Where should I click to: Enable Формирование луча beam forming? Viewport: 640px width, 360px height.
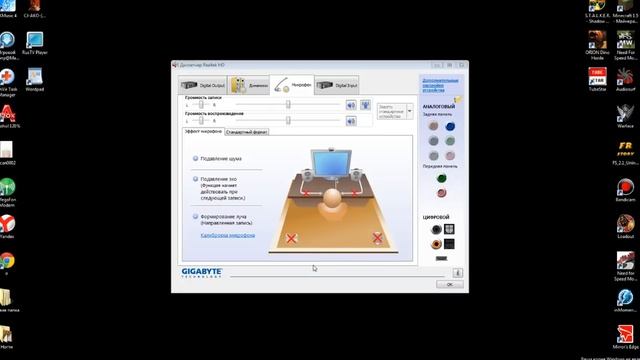pos(196,216)
